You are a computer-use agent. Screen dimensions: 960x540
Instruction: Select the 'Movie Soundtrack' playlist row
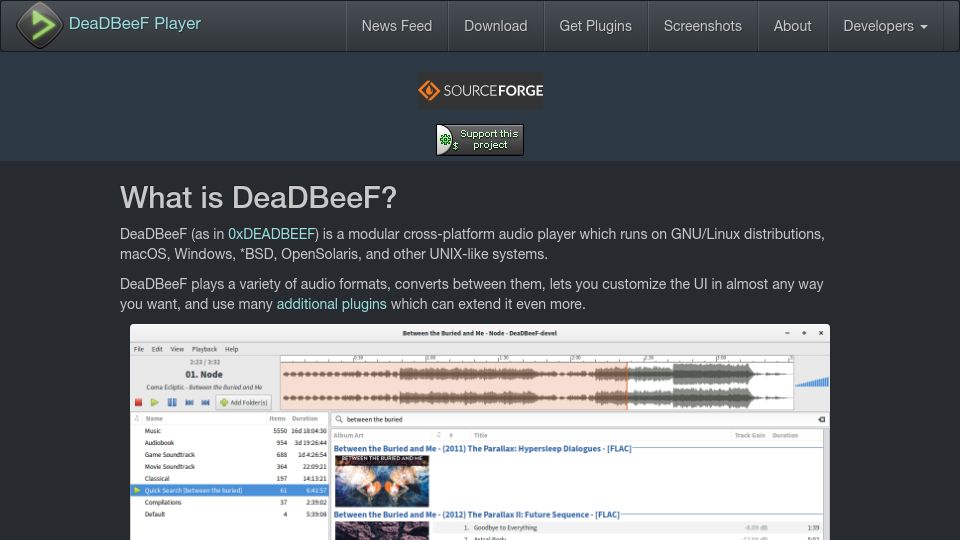coord(230,467)
